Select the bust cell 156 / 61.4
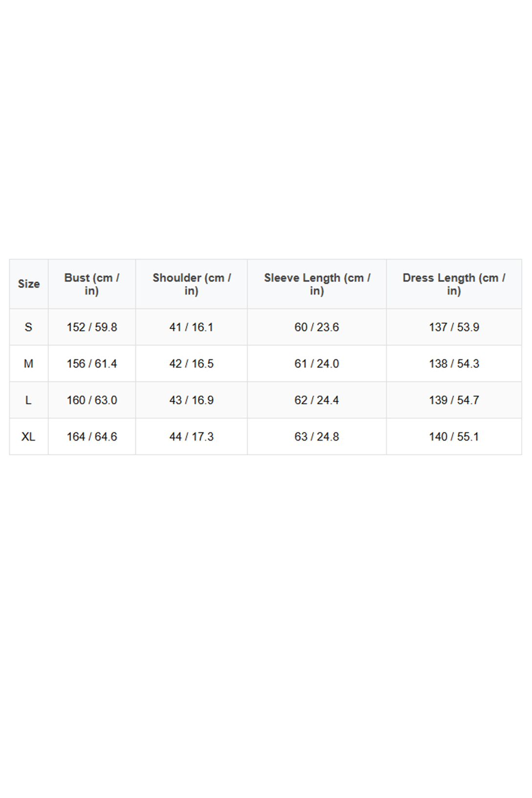 (x=92, y=364)
